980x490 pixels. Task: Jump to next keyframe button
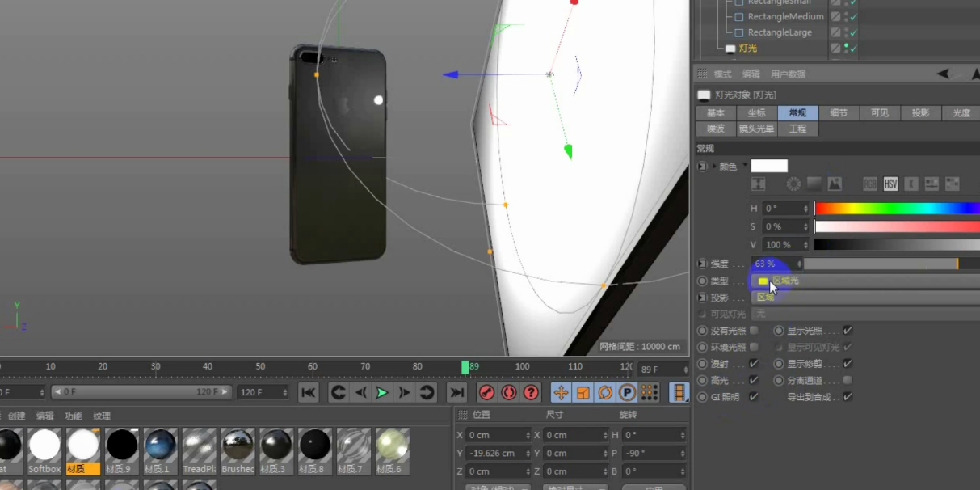pos(426,392)
